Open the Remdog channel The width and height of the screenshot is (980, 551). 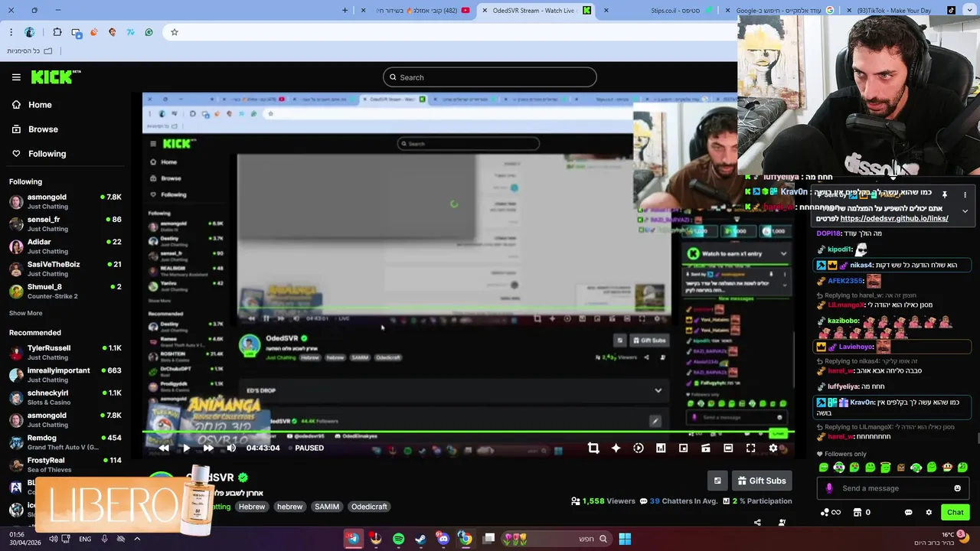(65, 442)
